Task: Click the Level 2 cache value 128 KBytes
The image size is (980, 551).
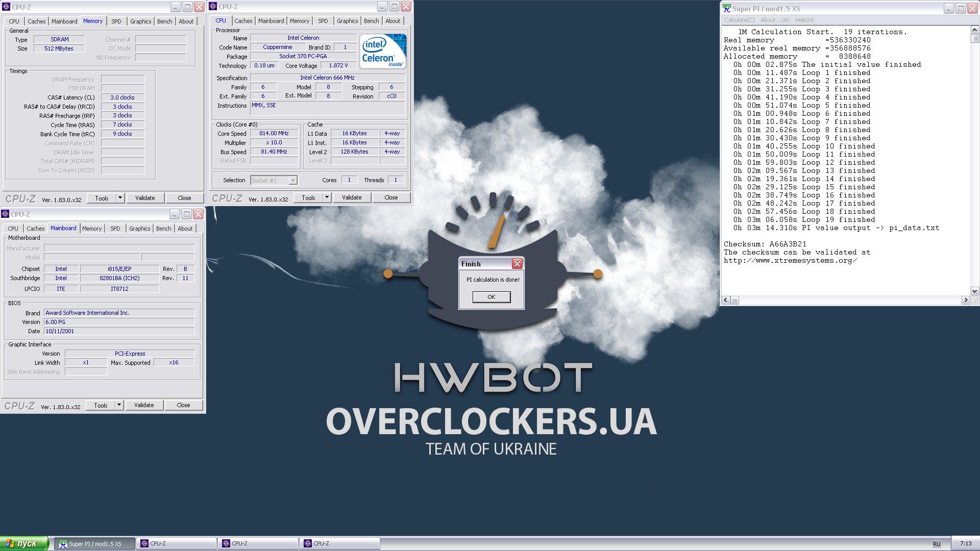Action: [354, 152]
